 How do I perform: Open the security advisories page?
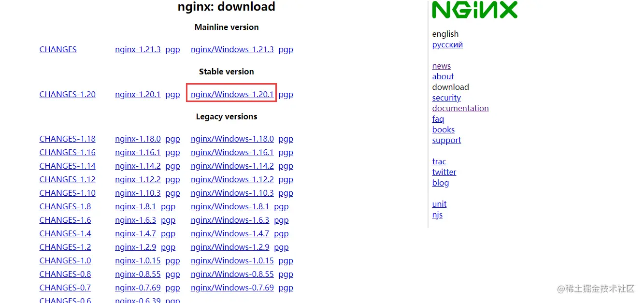tap(446, 98)
